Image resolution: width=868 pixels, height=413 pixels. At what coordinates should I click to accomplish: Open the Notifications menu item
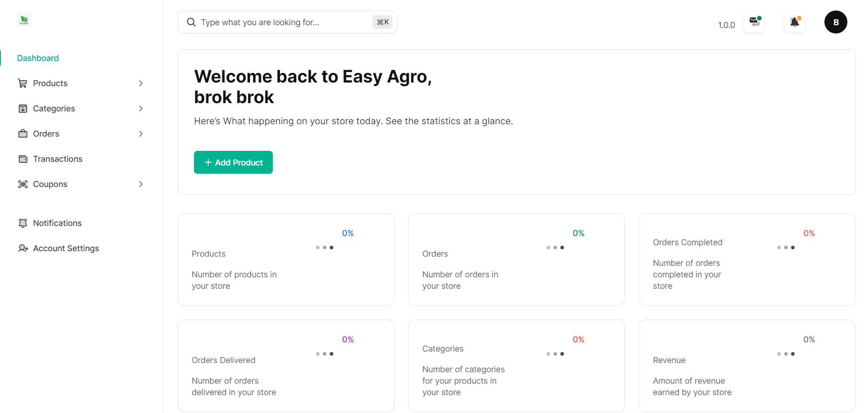57,223
